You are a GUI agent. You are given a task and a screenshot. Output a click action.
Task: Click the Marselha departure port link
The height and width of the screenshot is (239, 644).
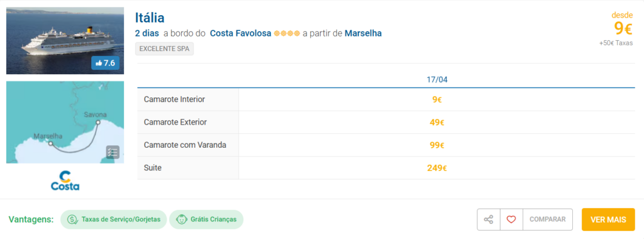(x=363, y=33)
